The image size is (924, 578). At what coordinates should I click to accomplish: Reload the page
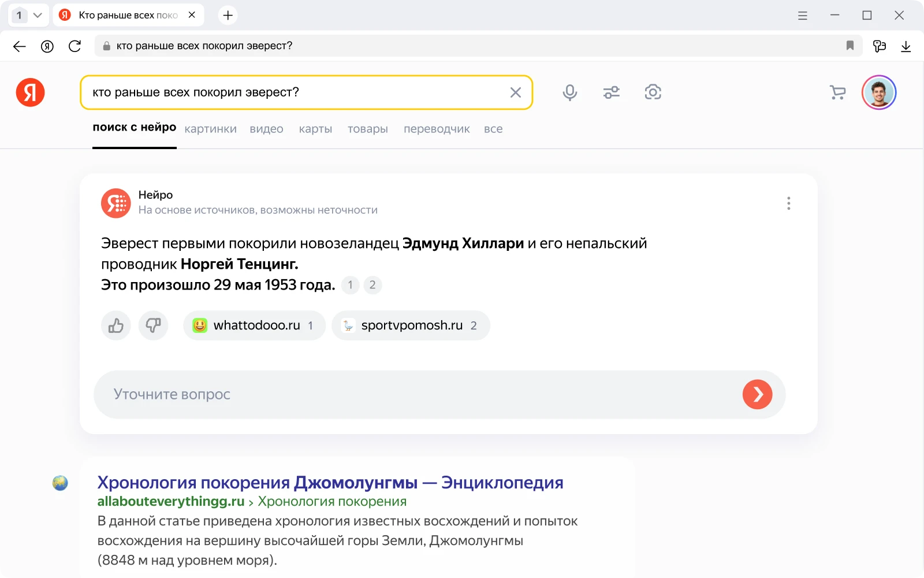[x=75, y=46]
